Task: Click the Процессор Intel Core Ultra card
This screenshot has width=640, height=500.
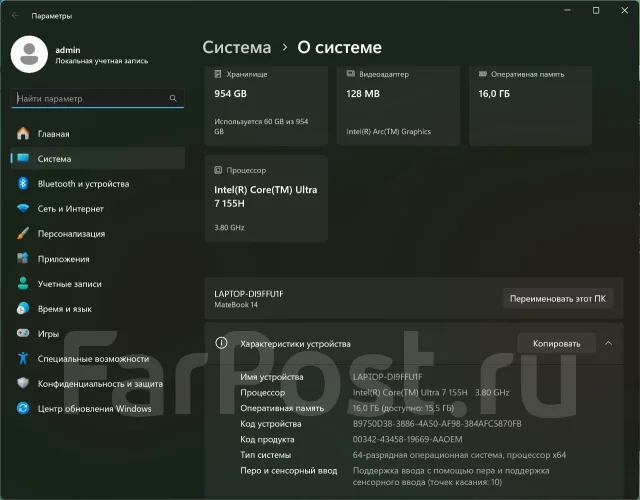Action: [x=266, y=198]
